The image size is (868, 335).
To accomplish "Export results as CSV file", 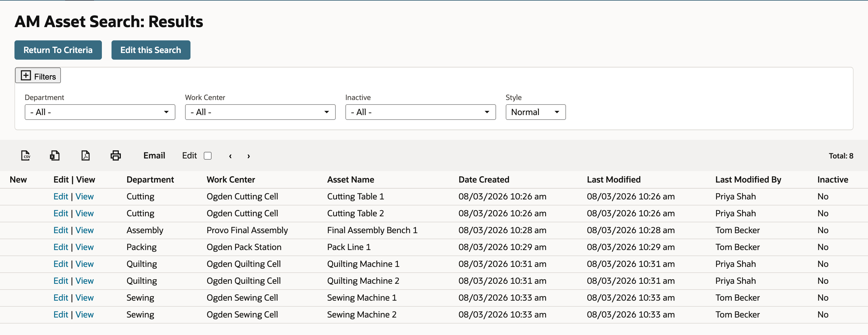I will click(26, 155).
